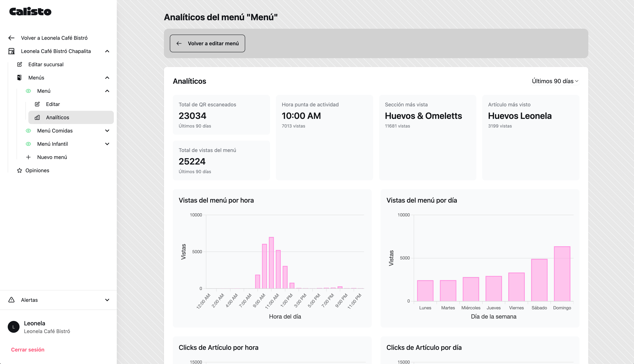Open Editar under Menú

pyautogui.click(x=53, y=104)
